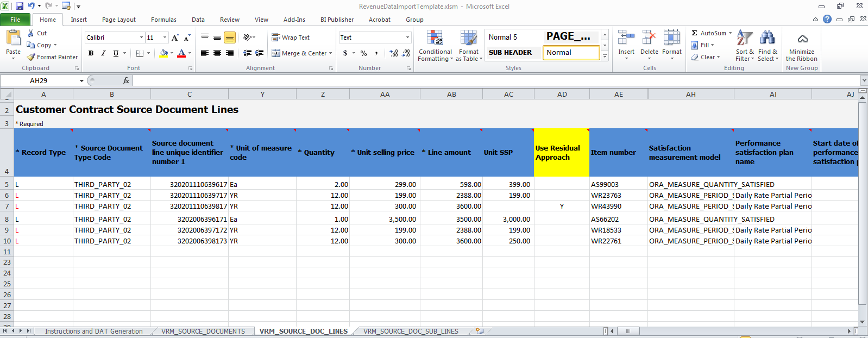The height and width of the screenshot is (338, 868).
Task: Toggle Bold formatting
Action: coord(91,53)
